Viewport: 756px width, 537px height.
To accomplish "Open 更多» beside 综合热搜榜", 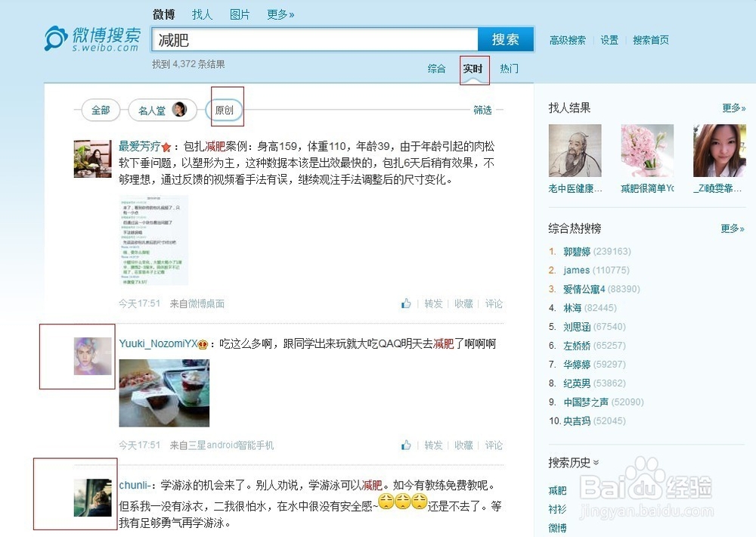I will tap(733, 228).
